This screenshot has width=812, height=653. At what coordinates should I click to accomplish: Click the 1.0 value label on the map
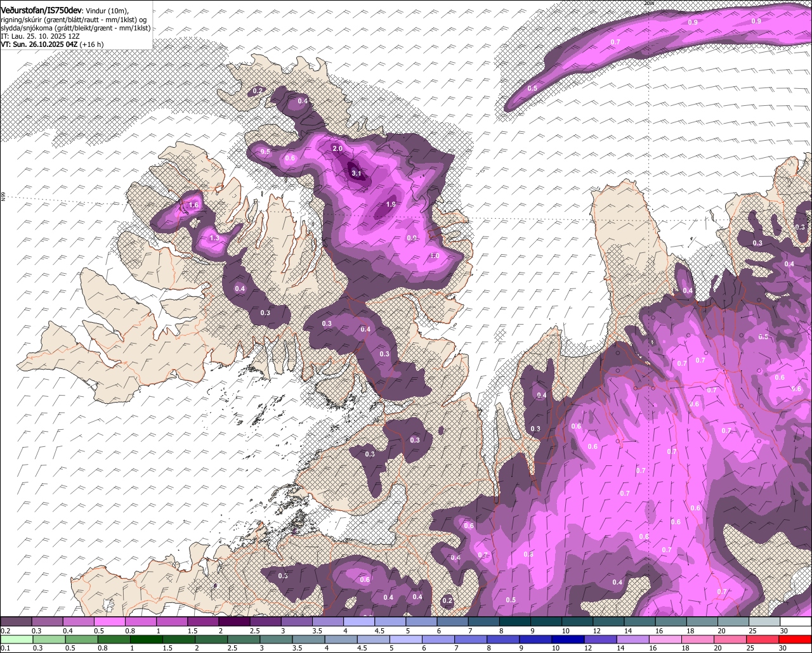tap(434, 255)
